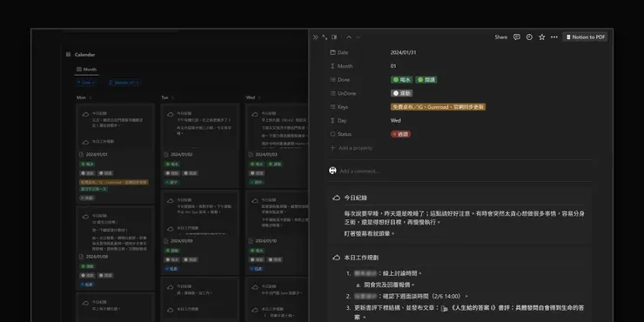The width and height of the screenshot is (644, 322).
Task: Open the 2024/01/09 card
Action: 199,232
